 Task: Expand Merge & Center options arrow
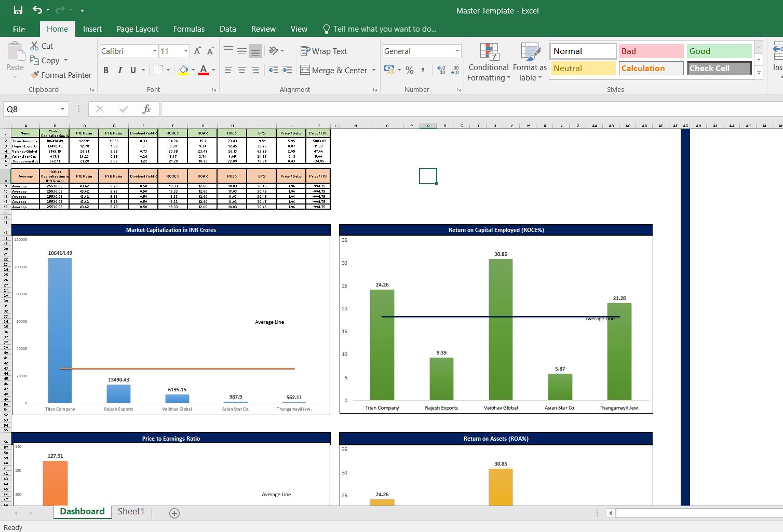(374, 70)
